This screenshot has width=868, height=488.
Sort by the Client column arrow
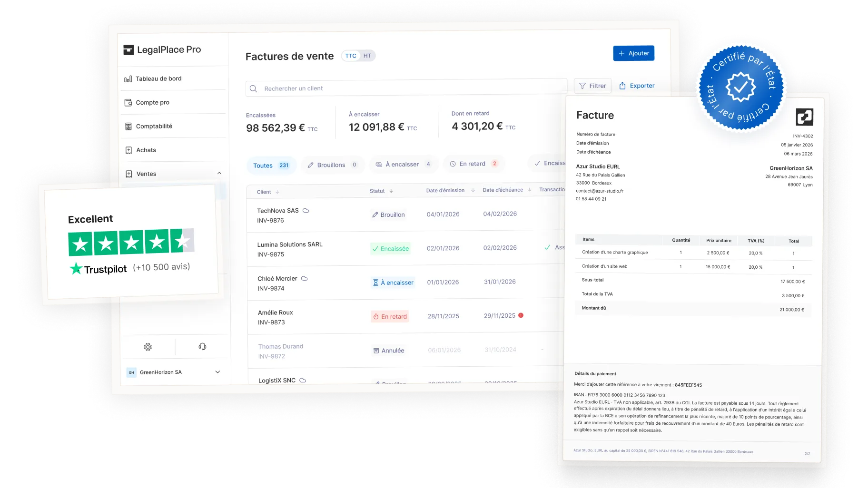[277, 192]
